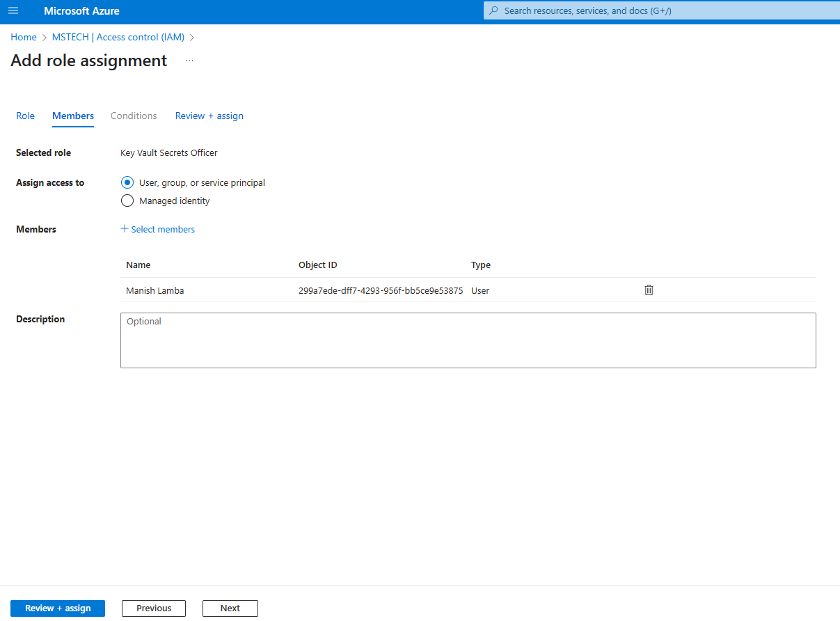Choose the Managed identity radio button
The width and height of the screenshot is (840, 621).
point(127,201)
